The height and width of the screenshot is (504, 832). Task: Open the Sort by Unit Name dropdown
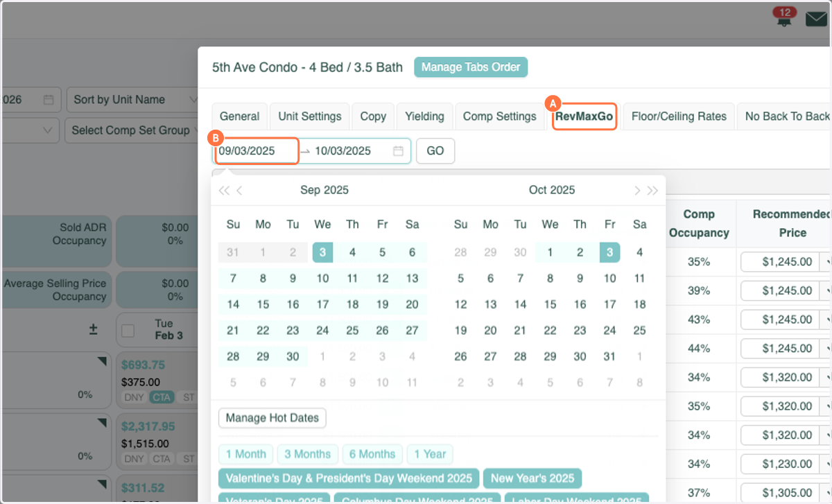[x=132, y=100]
